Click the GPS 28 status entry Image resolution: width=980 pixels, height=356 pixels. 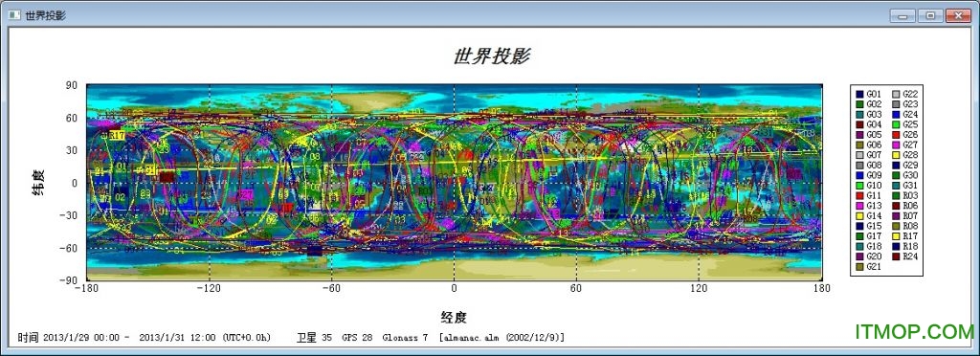pyautogui.click(x=357, y=338)
